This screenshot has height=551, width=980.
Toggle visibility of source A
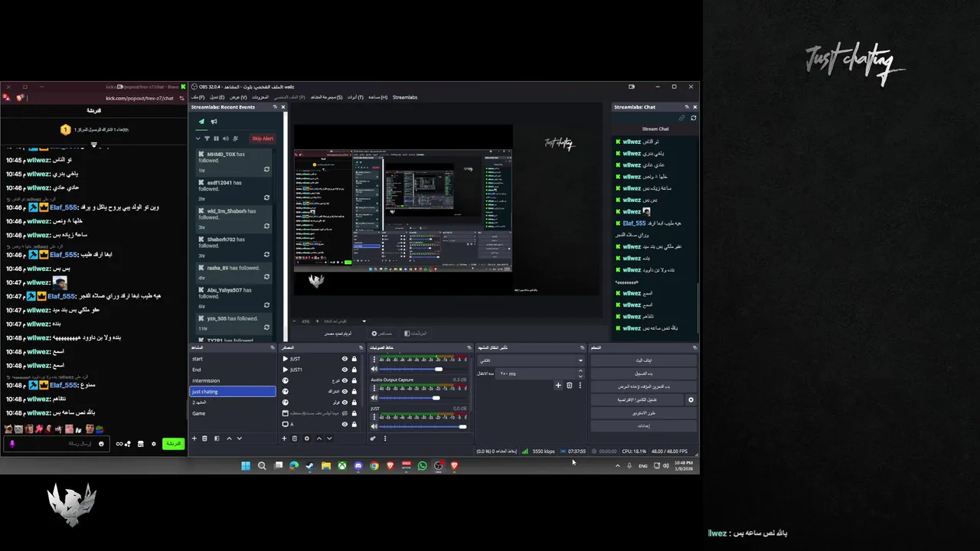[345, 424]
